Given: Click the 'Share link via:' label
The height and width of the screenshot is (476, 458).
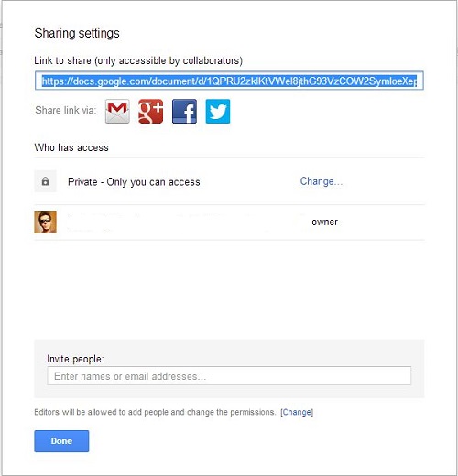Looking at the screenshot, I should click(x=66, y=110).
